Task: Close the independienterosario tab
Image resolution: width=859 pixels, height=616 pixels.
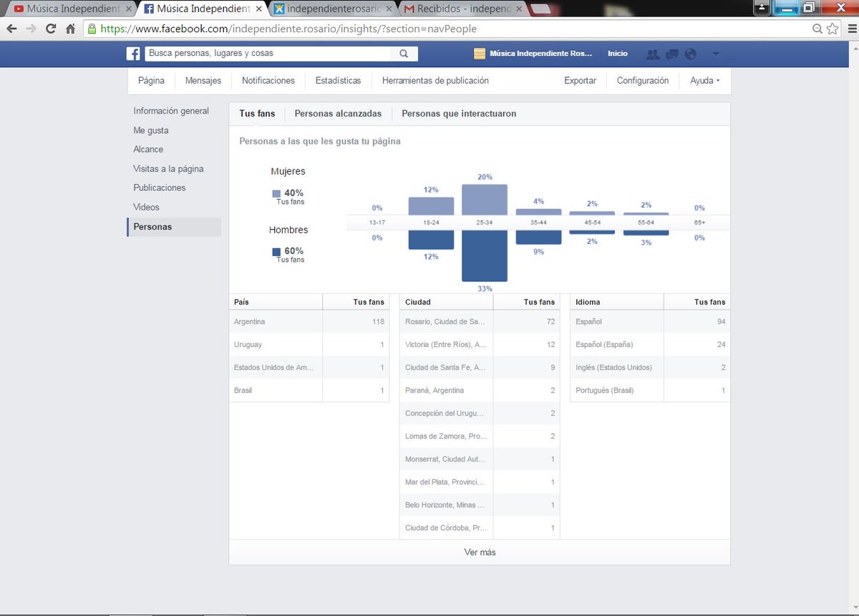Action: [x=389, y=9]
